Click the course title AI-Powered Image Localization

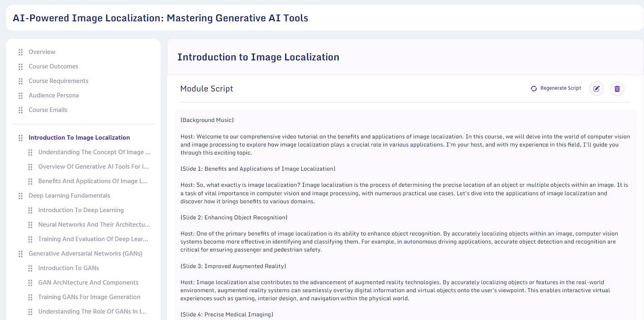[x=161, y=18]
